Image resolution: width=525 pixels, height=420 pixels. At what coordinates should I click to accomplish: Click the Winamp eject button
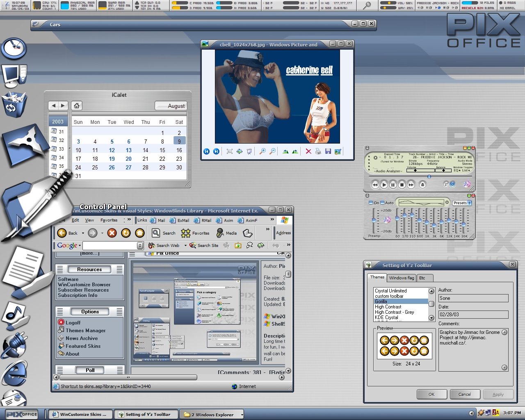click(x=422, y=185)
